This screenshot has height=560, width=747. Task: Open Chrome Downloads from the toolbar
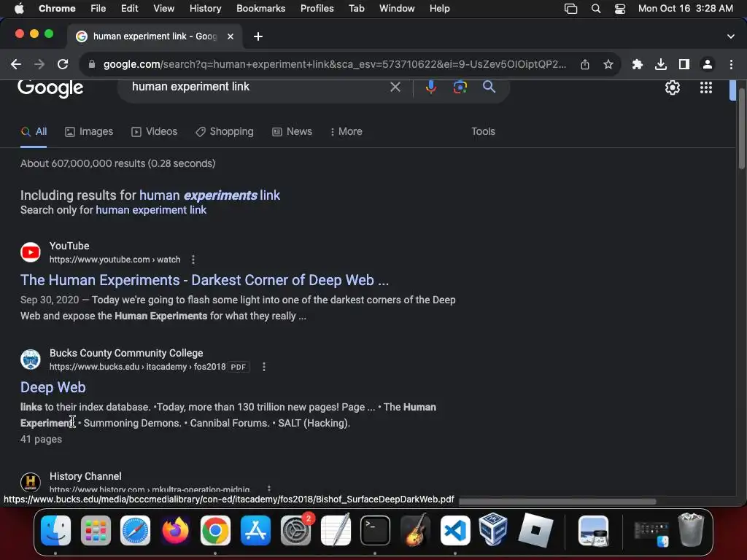coord(661,64)
